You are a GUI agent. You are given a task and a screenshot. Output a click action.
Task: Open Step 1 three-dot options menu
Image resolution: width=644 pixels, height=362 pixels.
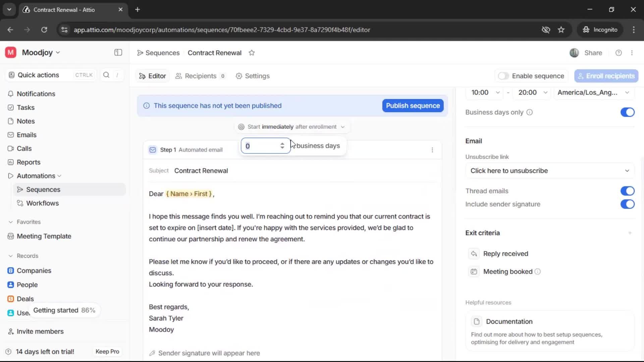click(432, 150)
